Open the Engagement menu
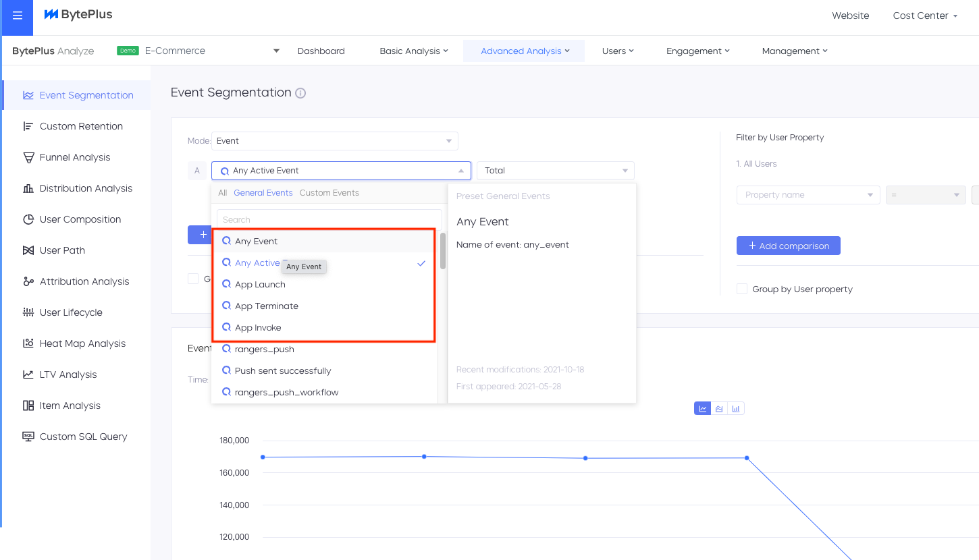 (698, 51)
